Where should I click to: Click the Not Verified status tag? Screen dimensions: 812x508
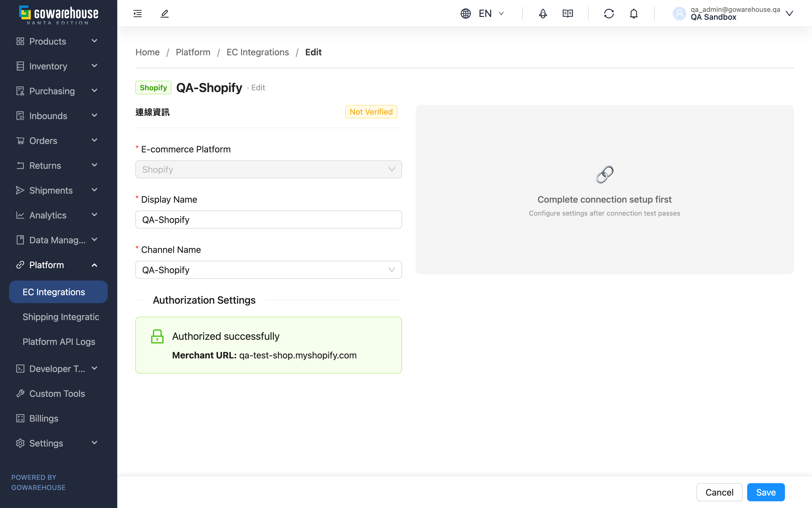pos(371,112)
